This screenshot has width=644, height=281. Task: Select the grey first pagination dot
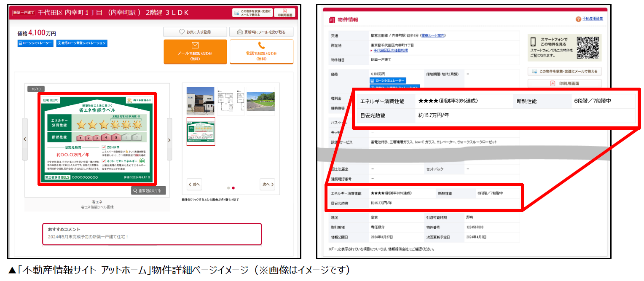(x=228, y=188)
